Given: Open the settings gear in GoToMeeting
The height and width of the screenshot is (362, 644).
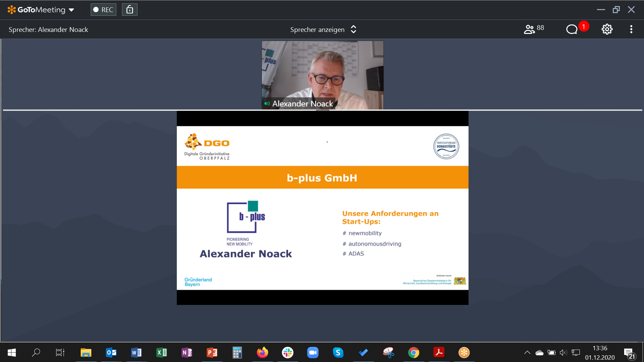Looking at the screenshot, I should pyautogui.click(x=607, y=29).
